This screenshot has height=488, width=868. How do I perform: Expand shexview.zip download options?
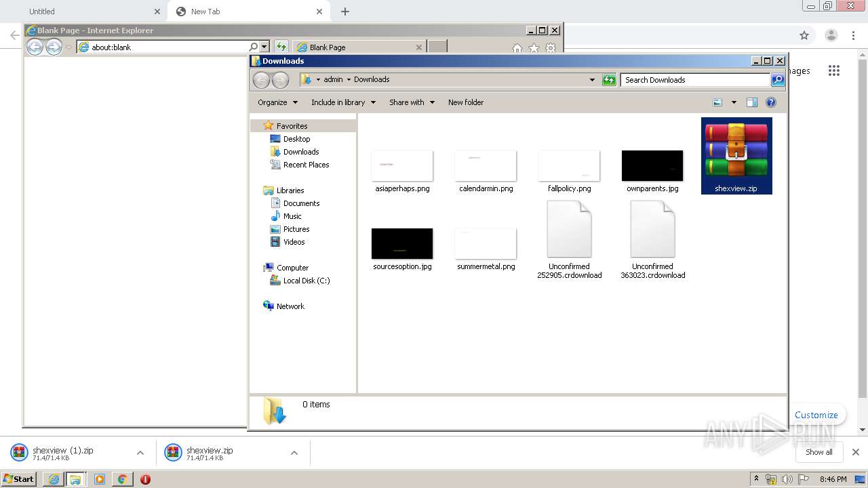pos(294,453)
